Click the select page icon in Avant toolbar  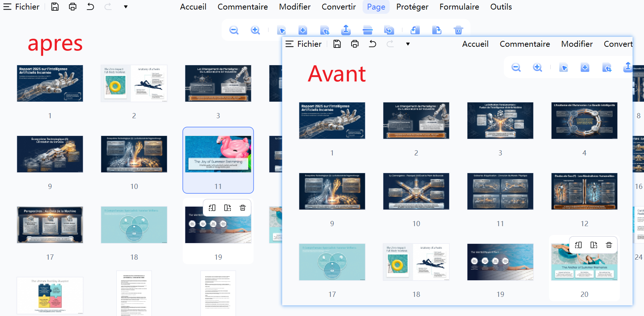(564, 67)
